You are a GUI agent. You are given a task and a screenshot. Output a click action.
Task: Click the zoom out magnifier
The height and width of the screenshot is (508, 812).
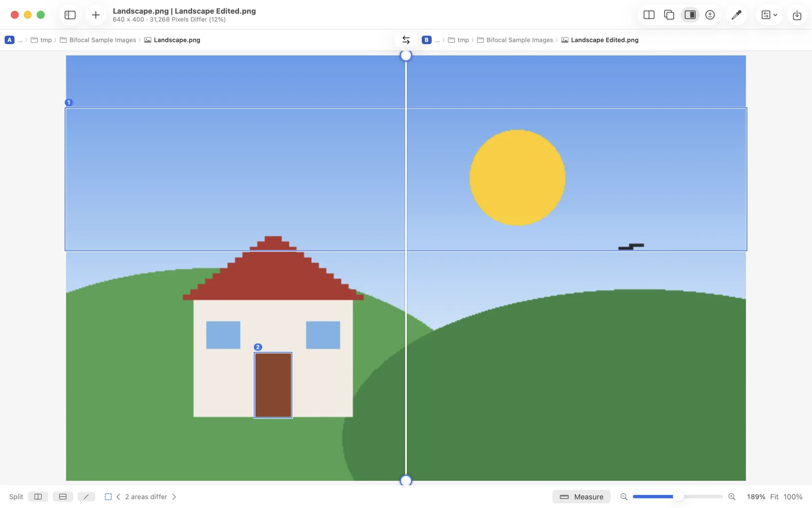coord(624,497)
